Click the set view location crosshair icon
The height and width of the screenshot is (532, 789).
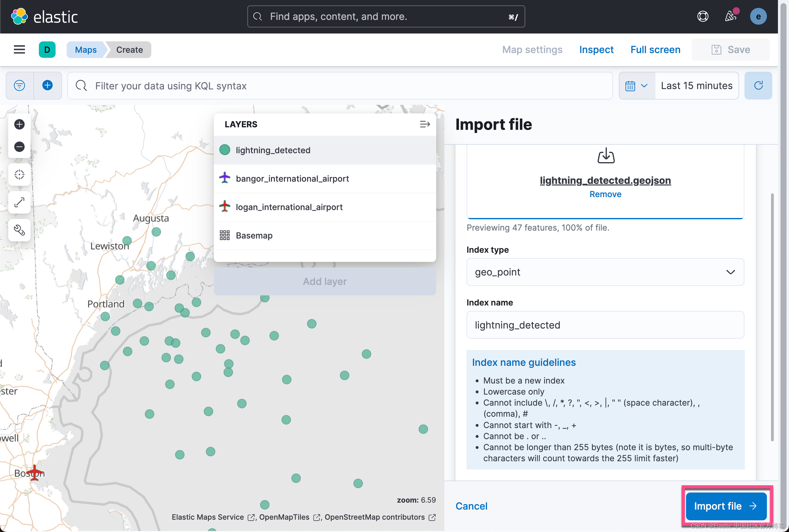click(x=19, y=174)
